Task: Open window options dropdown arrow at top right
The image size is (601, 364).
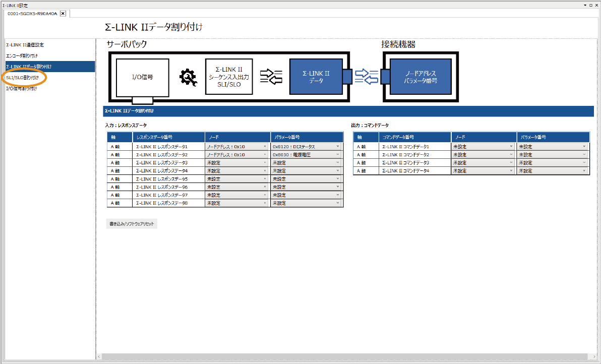Action: 585,5
